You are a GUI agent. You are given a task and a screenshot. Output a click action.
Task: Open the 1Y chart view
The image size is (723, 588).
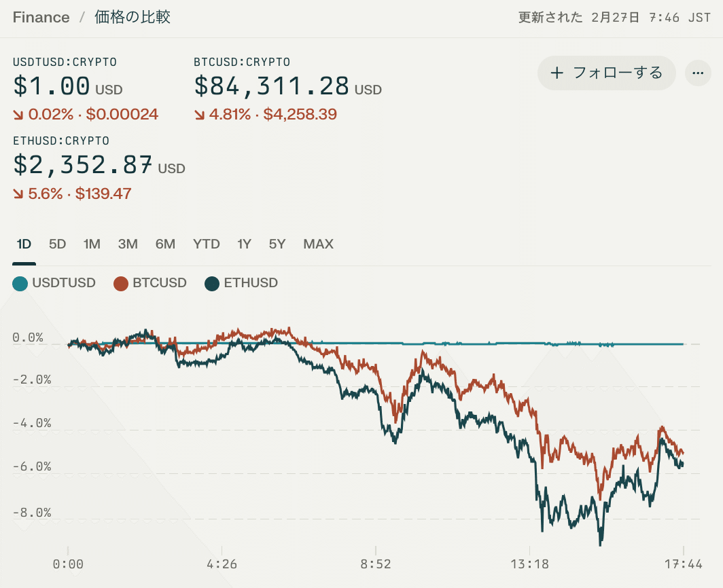pos(244,244)
